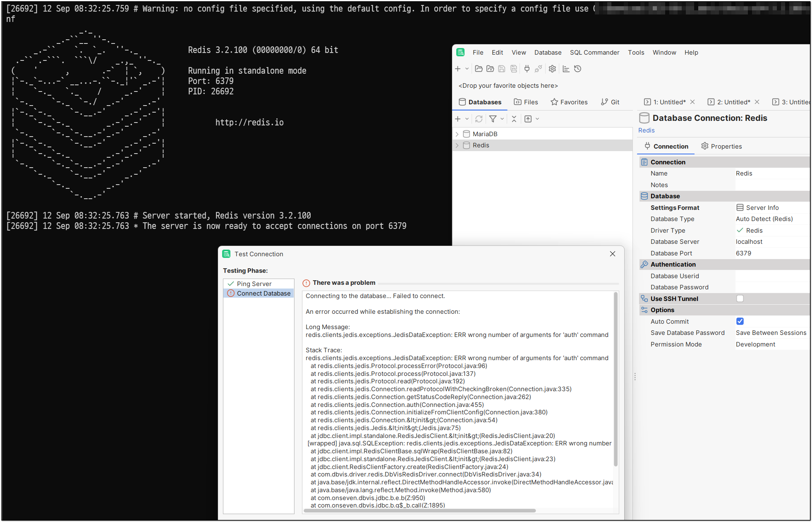This screenshot has width=812, height=522.
Task: Click the vertical scrollbar in error message pane
Action: [x=616, y=379]
